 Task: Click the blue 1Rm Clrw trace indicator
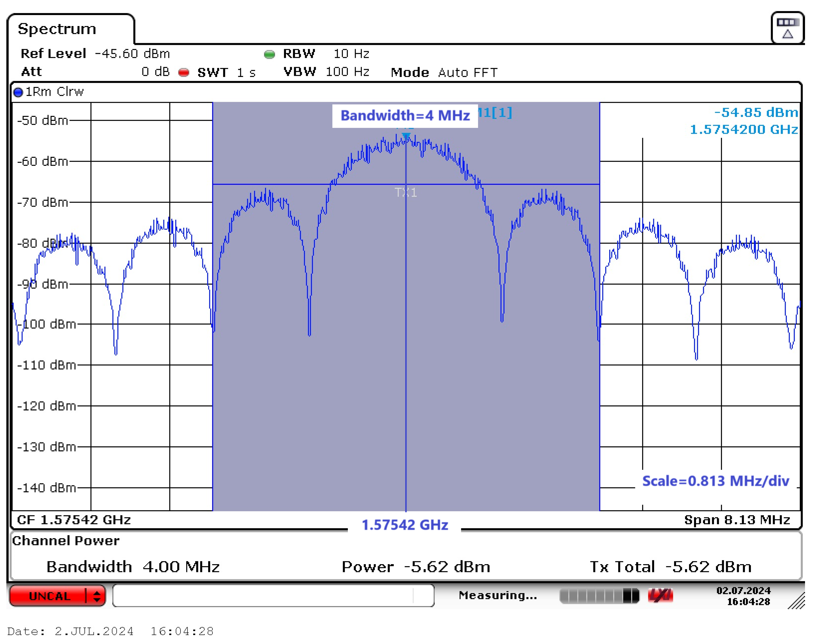click(x=18, y=92)
